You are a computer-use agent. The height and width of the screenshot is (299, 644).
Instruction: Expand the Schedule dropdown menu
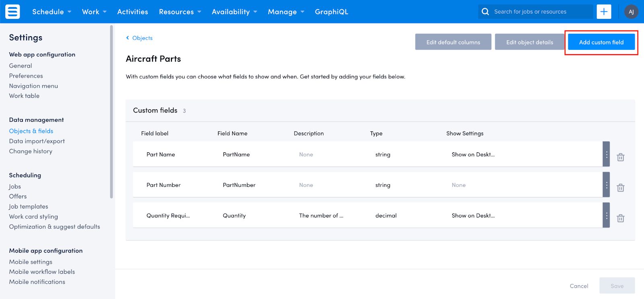click(52, 12)
